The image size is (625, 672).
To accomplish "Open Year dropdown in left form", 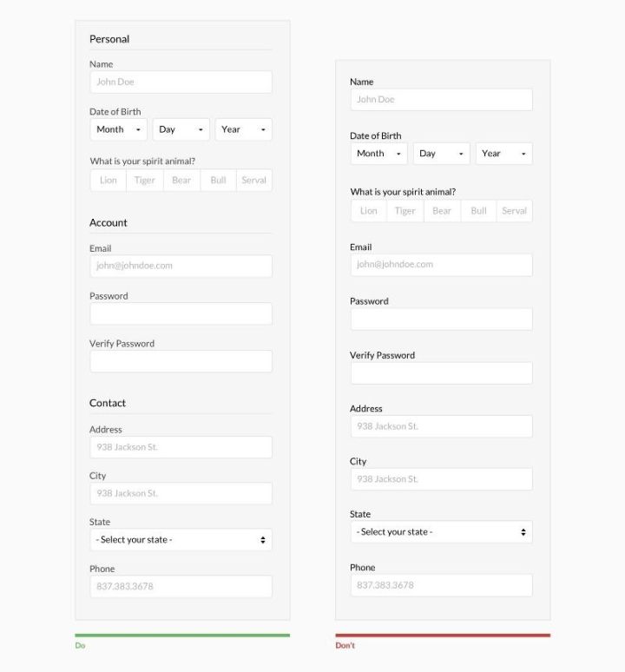I will [x=243, y=129].
